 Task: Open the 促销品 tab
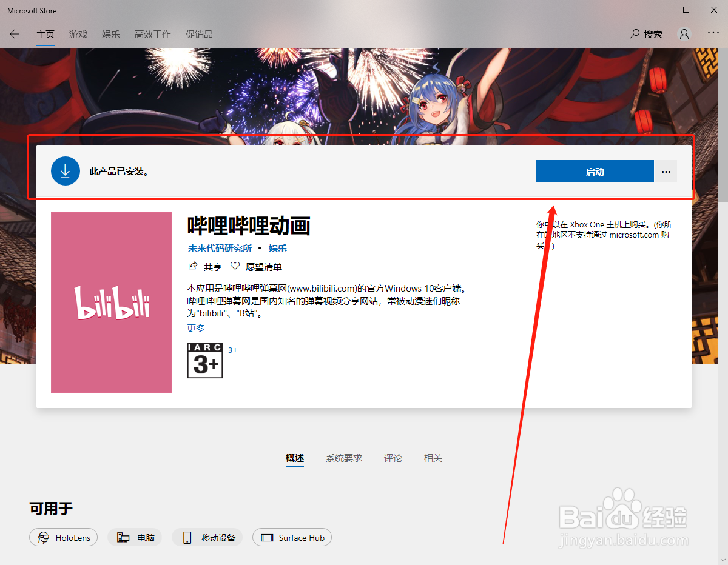coord(199,35)
